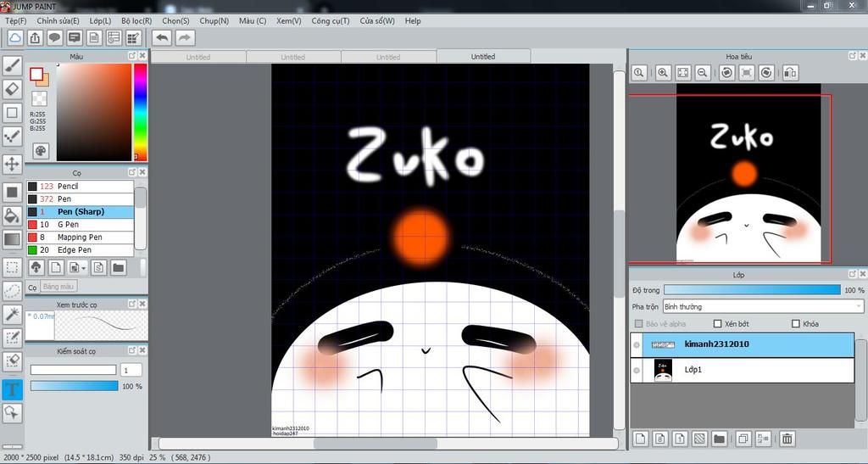This screenshot has width=868, height=464.
Task: Select the G Pen brush
Action: pyautogui.click(x=81, y=224)
